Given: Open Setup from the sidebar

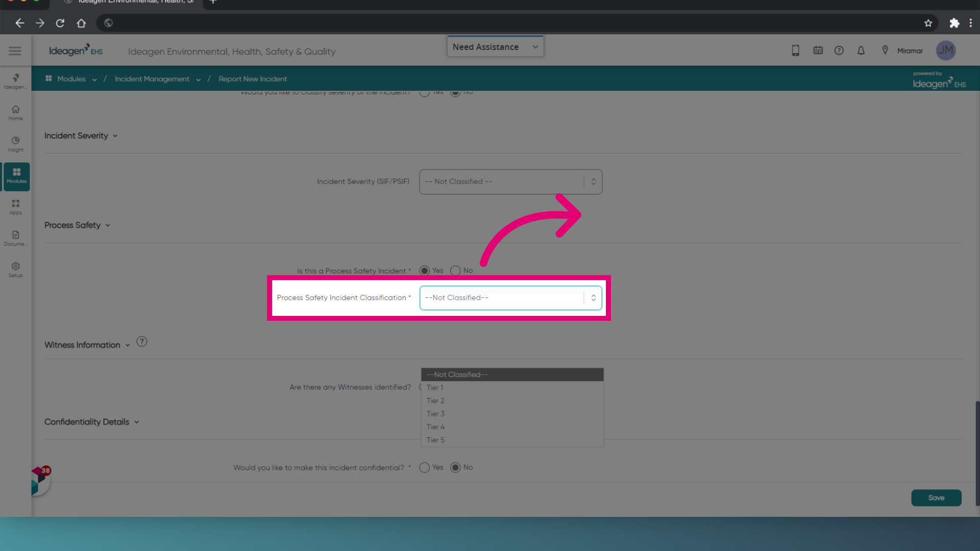Looking at the screenshot, I should tap(15, 270).
